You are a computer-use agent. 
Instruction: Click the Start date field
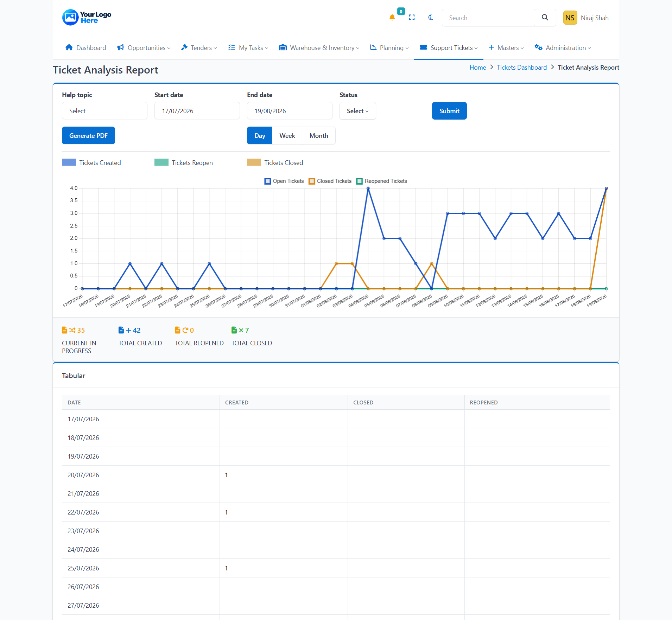197,111
